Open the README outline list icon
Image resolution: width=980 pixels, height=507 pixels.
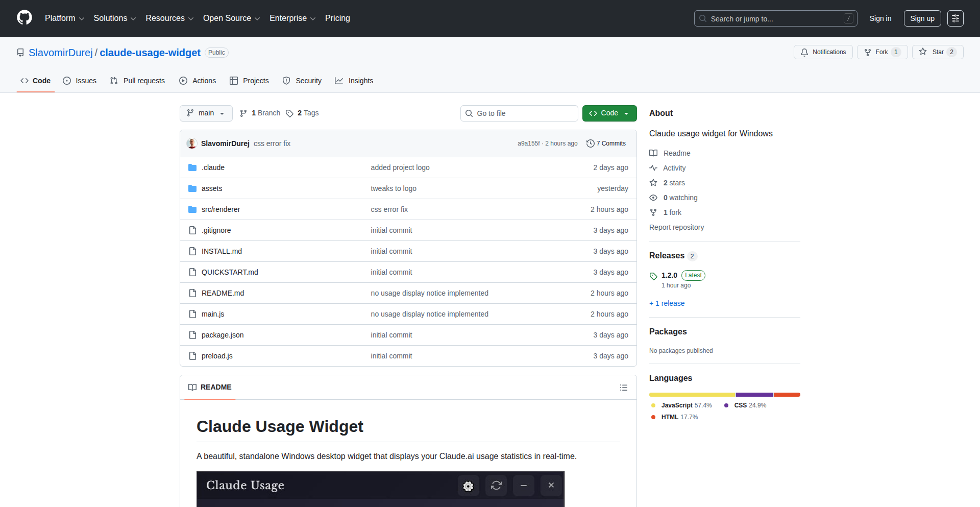(x=623, y=388)
